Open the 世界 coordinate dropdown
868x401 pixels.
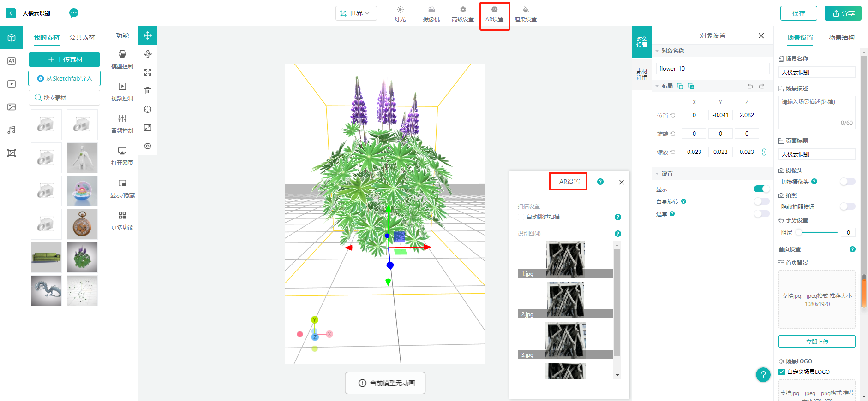pos(356,13)
